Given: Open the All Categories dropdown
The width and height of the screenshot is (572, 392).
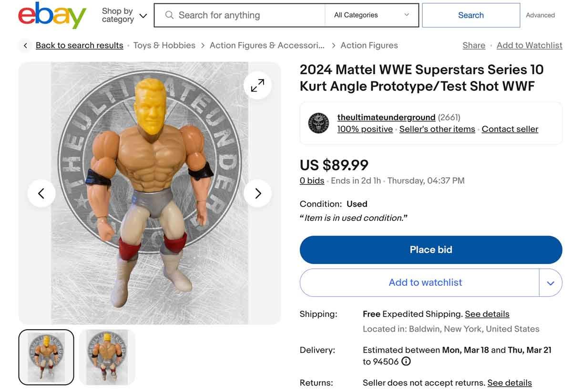Looking at the screenshot, I should tap(371, 15).
